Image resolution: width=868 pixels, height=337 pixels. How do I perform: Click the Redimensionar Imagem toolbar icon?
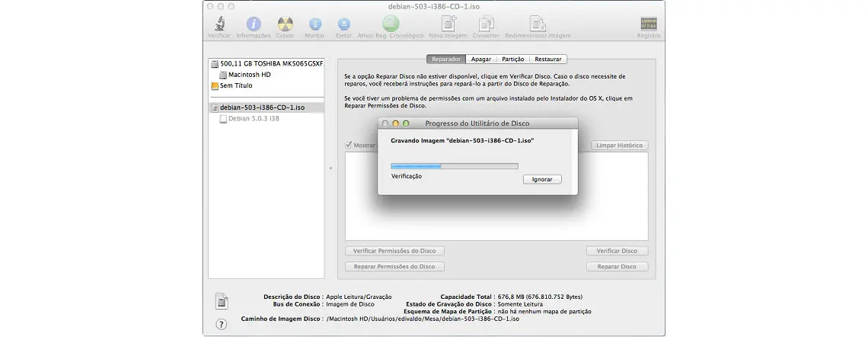tap(538, 24)
